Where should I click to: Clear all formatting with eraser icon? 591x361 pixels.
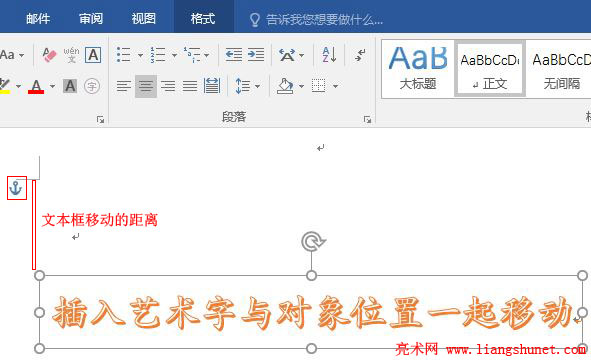(49, 55)
